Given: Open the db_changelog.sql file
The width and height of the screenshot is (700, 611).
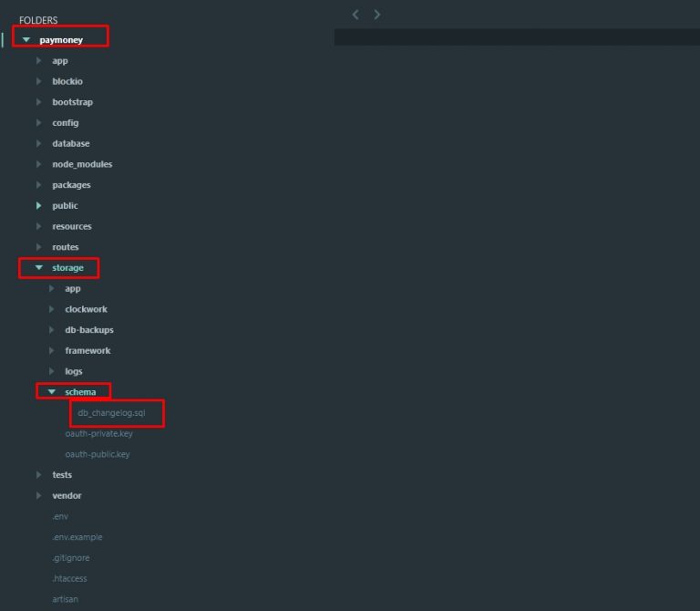Looking at the screenshot, I should 111,413.
